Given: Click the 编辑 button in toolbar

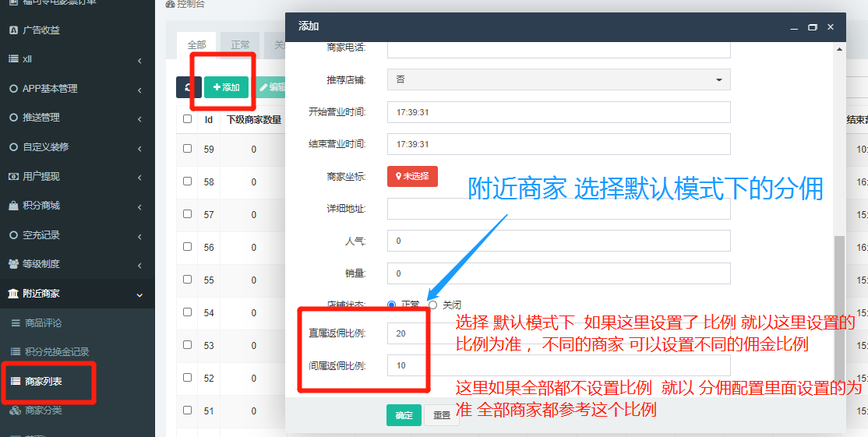Looking at the screenshot, I should [270, 87].
